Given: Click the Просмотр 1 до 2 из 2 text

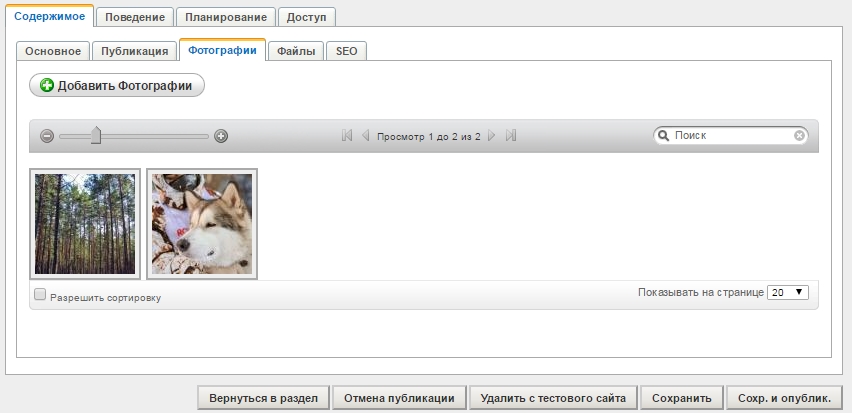Looking at the screenshot, I should (x=429, y=136).
